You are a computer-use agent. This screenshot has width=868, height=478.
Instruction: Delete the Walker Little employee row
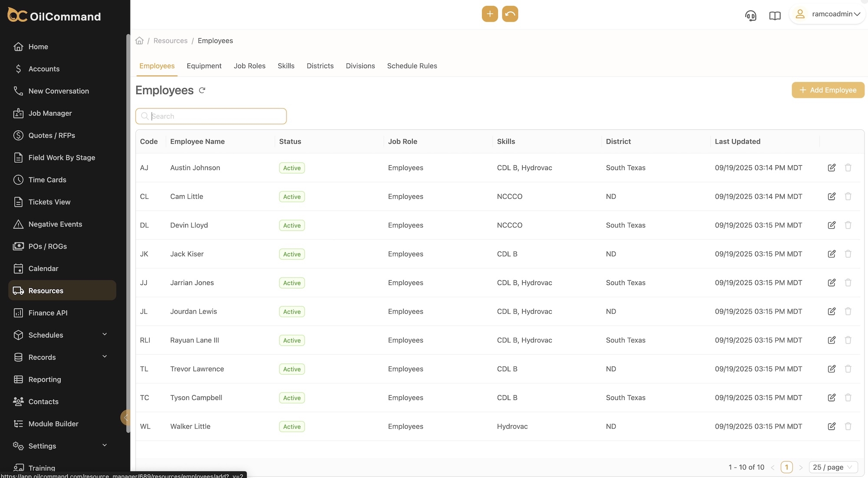[848, 426]
